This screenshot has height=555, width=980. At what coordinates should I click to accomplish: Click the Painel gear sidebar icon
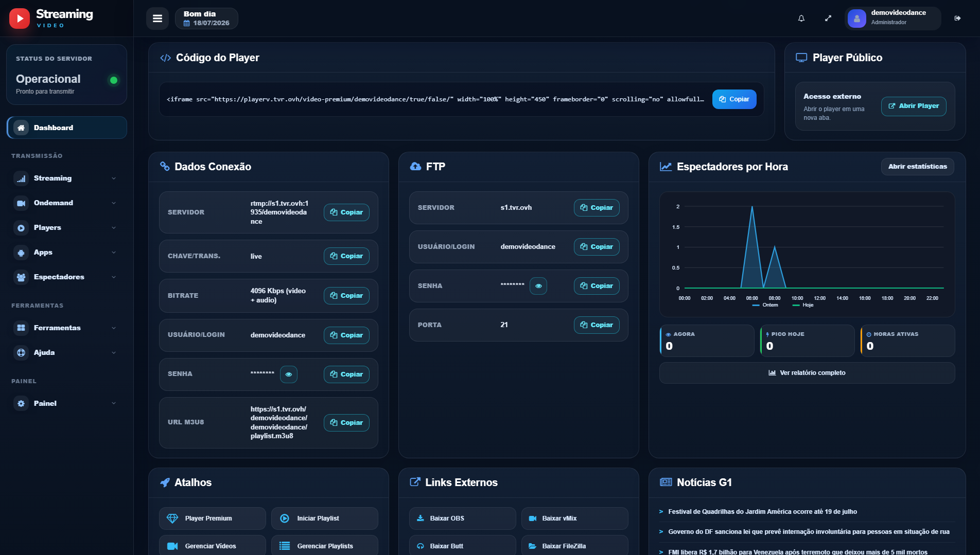pyautogui.click(x=21, y=403)
